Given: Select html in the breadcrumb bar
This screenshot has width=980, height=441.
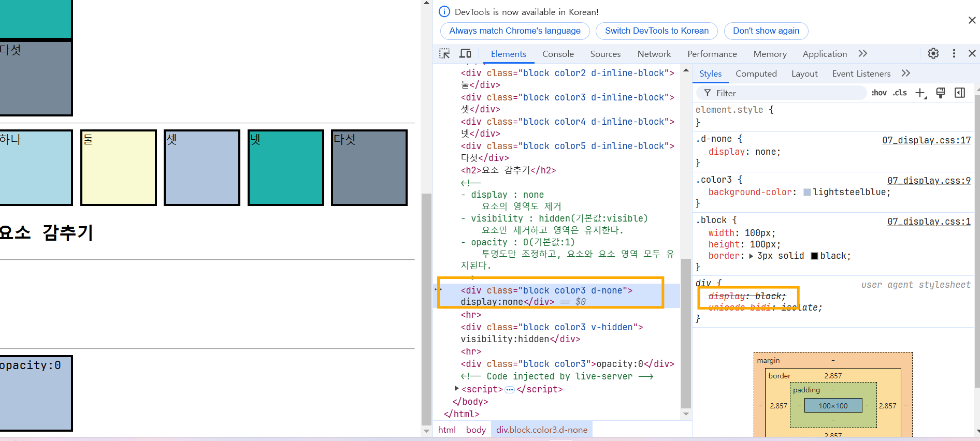Looking at the screenshot, I should click(447, 430).
